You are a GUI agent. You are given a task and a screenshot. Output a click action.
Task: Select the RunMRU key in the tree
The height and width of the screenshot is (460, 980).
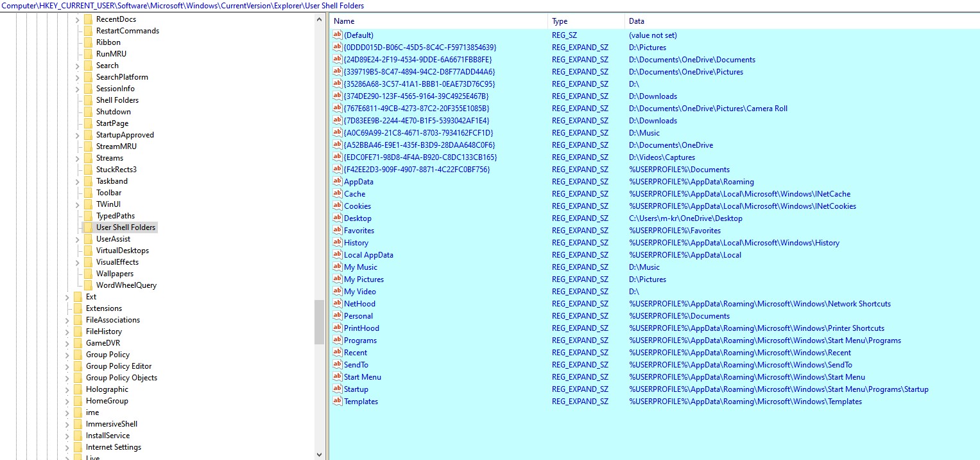(111, 54)
